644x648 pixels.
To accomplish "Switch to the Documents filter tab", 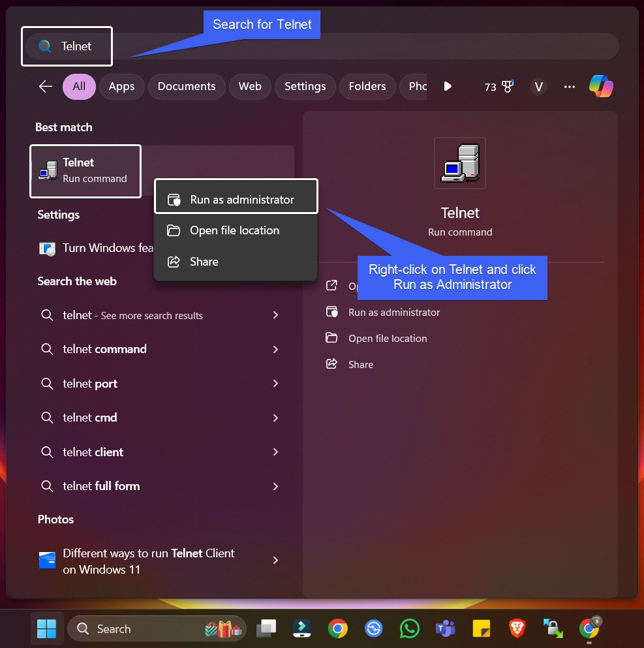I will pyautogui.click(x=187, y=86).
